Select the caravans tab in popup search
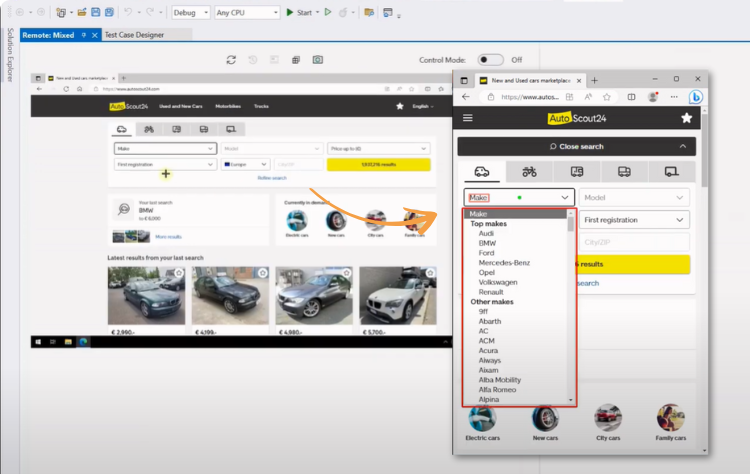Screen dimensions: 750x474 577,172
